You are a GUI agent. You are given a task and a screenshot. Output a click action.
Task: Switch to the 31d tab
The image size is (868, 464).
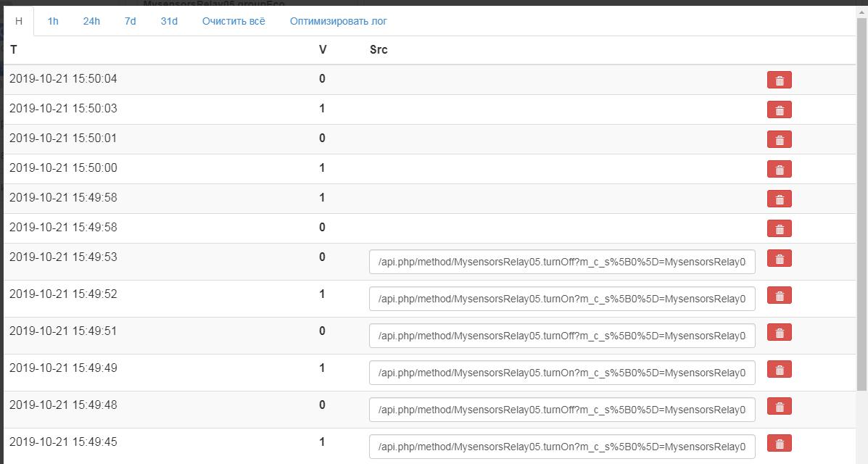click(169, 21)
